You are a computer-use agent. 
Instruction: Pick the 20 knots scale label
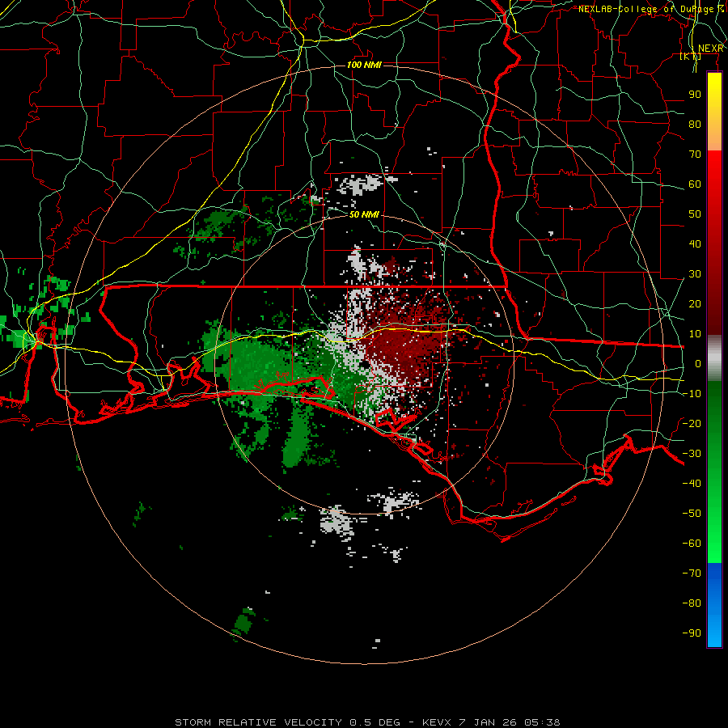coord(695,304)
